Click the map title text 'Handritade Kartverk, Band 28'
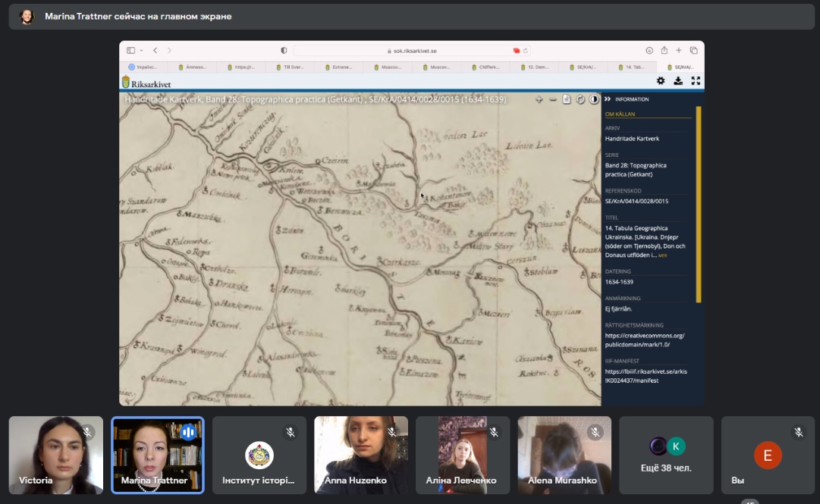 pyautogui.click(x=181, y=99)
